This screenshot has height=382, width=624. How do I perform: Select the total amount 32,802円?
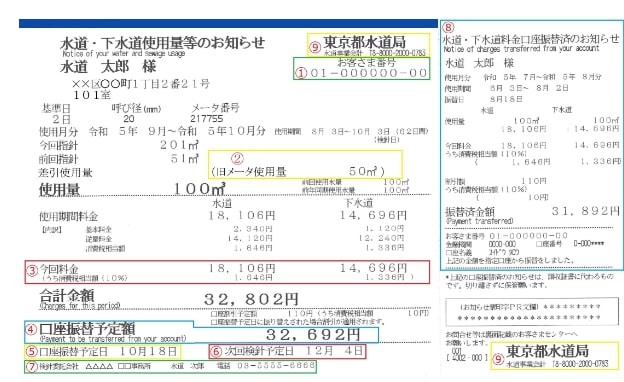point(251,299)
